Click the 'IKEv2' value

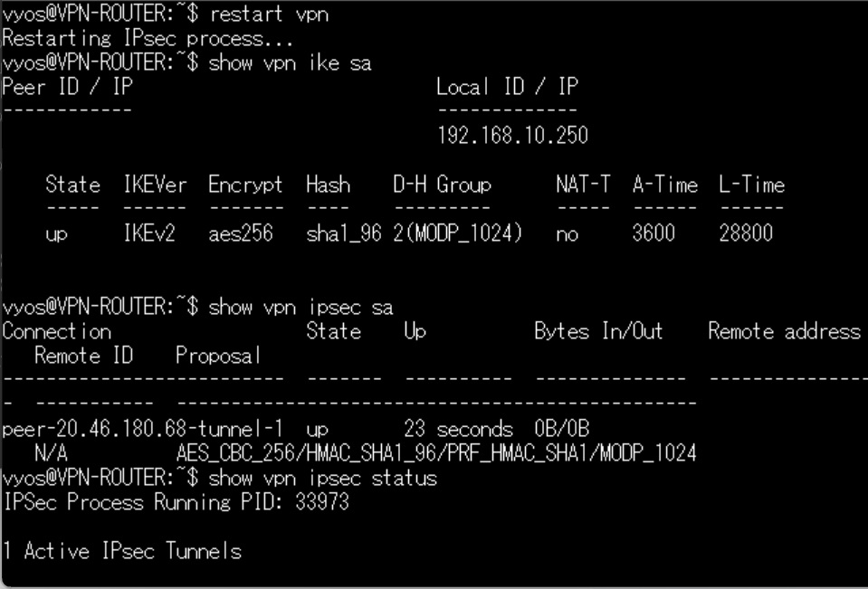[149, 233]
